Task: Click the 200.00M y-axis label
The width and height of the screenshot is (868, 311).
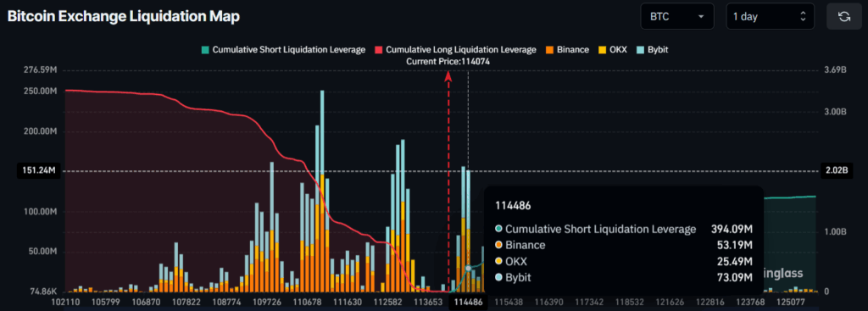Action: [42, 131]
